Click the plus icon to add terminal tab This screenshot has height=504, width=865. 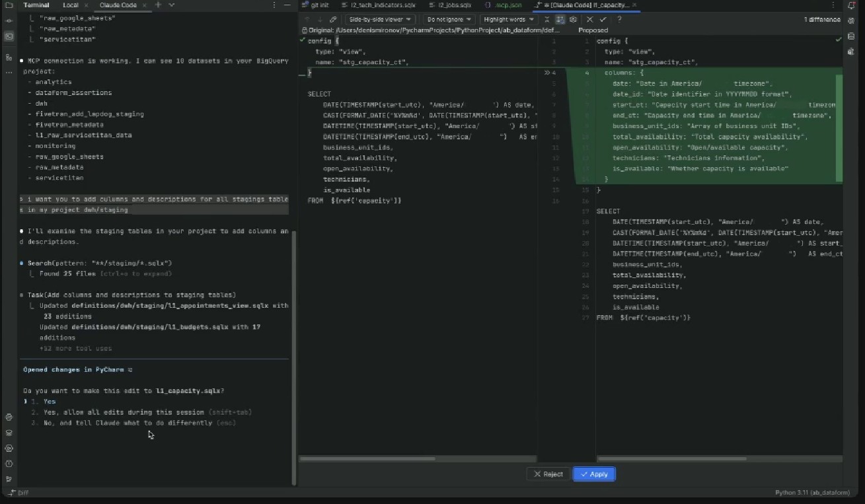click(x=158, y=5)
